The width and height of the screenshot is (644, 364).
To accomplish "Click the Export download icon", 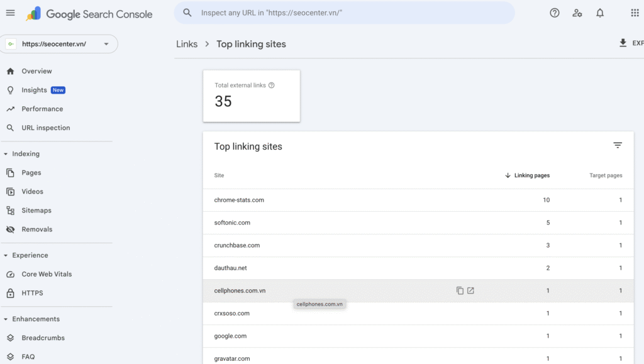I will coord(623,43).
